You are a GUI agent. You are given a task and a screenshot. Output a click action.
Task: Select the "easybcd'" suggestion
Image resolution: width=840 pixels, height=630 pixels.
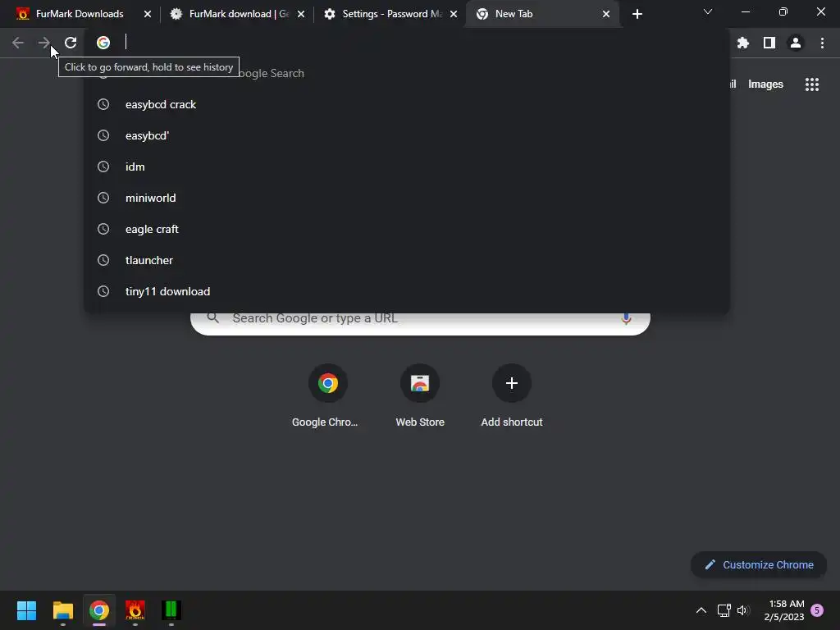[407, 135]
